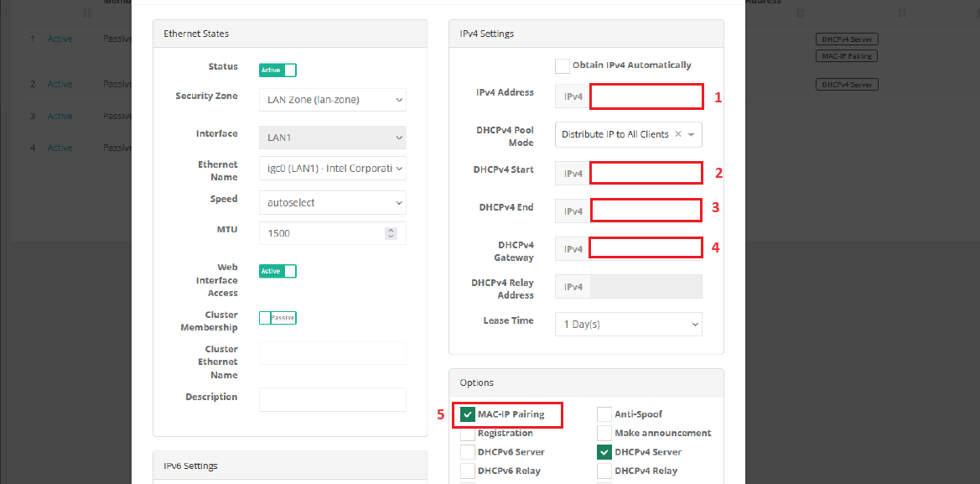
Task: Toggle Web Interface Access switch
Action: [277, 271]
